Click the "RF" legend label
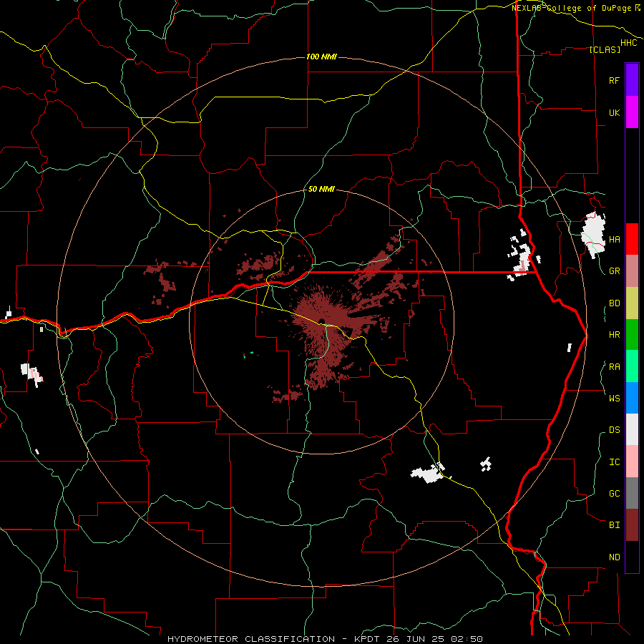The image size is (644, 644). coord(614,80)
